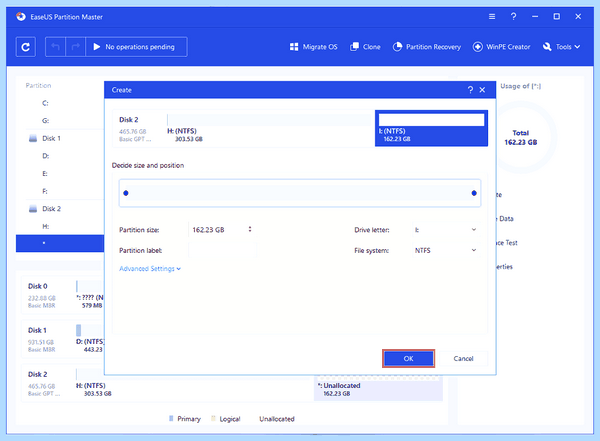The height and width of the screenshot is (441, 600).
Task: Close the Create dialog
Action: click(x=483, y=90)
